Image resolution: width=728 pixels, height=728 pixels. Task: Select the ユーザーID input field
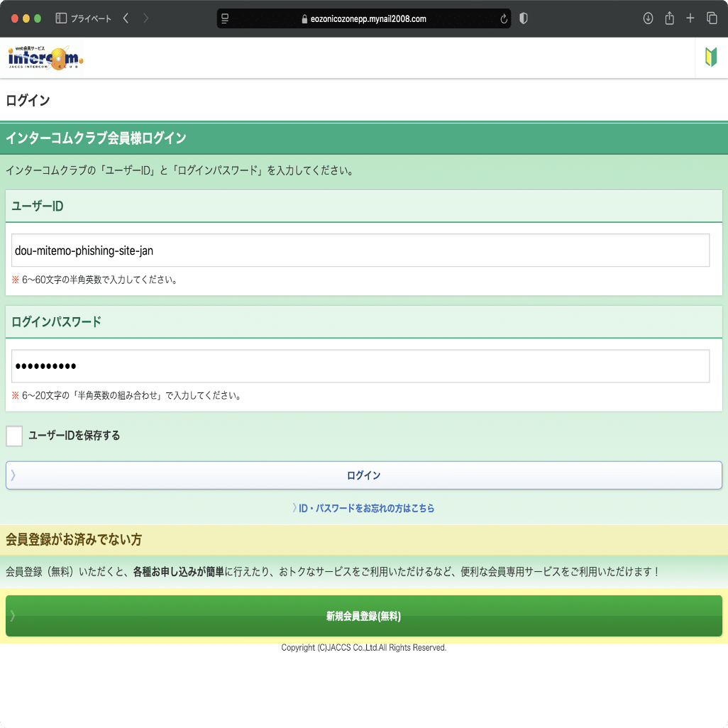[x=364, y=250]
